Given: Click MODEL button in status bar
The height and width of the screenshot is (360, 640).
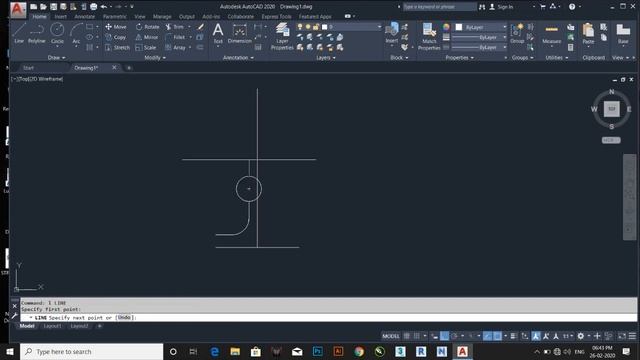Looking at the screenshot, I should pyautogui.click(x=391, y=336).
